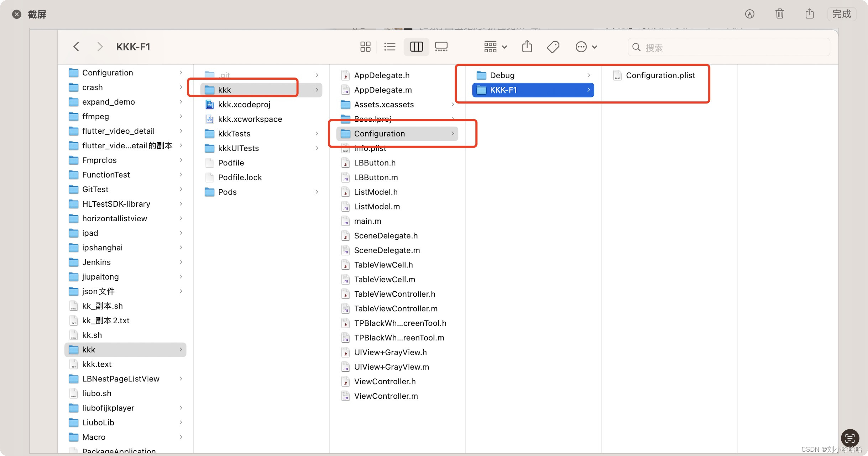
Task: Select the share icon
Action: pos(527,47)
